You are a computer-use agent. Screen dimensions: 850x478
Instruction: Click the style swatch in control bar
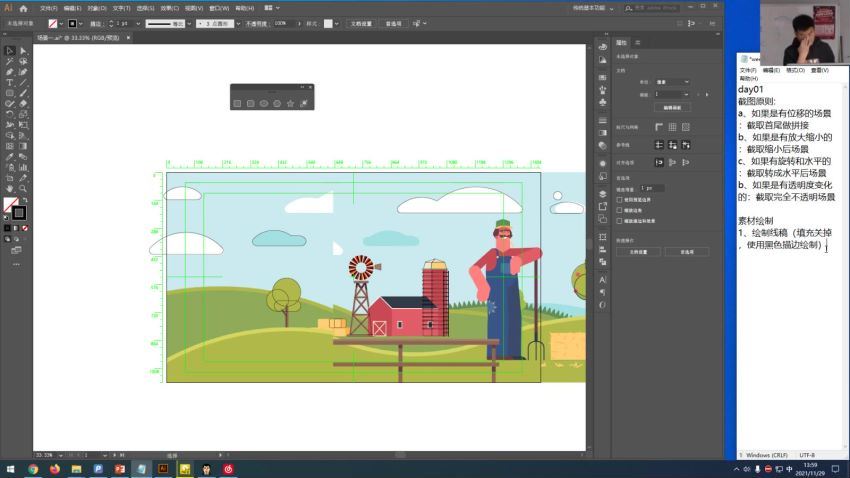coord(328,24)
